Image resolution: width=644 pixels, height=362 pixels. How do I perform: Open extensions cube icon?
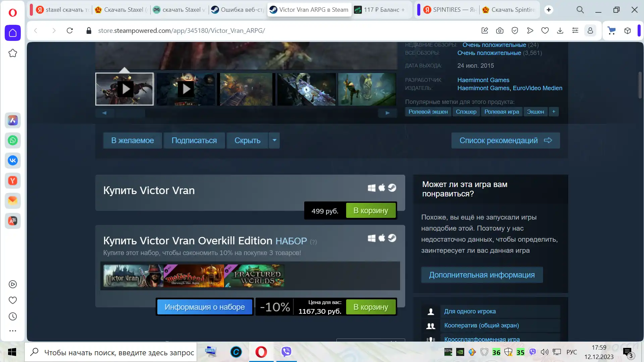click(x=628, y=31)
